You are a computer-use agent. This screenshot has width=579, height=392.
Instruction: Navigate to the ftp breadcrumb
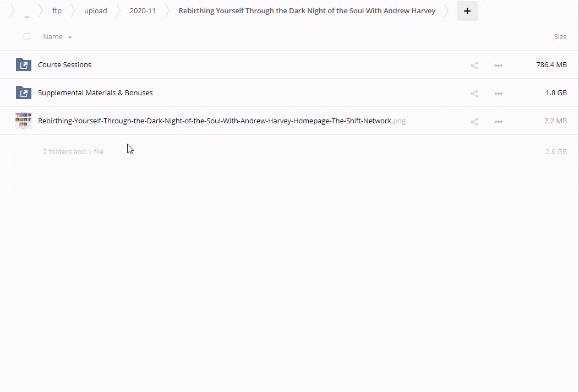(x=57, y=10)
